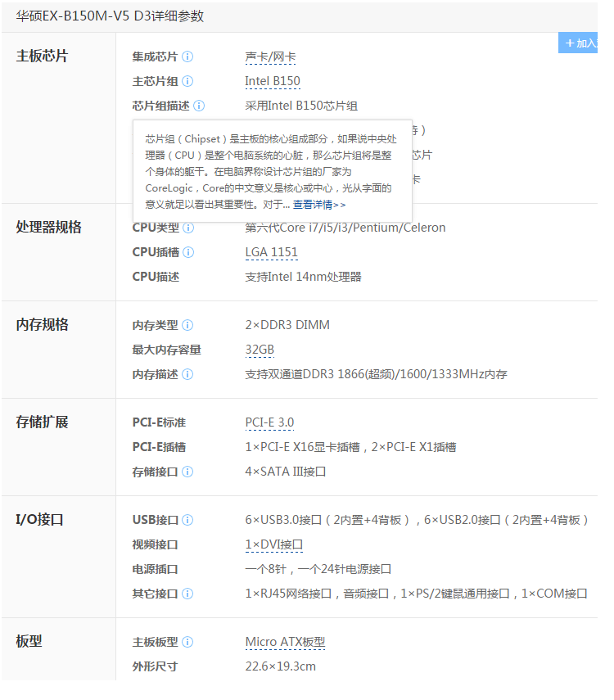Click the 采用Intel B150芯片组 value
The height and width of the screenshot is (700, 614).
301,106
